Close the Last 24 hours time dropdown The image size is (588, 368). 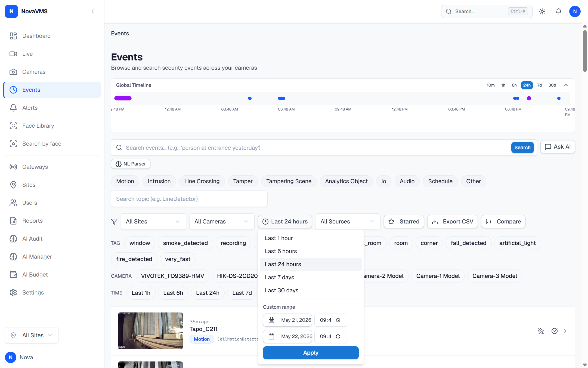[x=285, y=222]
